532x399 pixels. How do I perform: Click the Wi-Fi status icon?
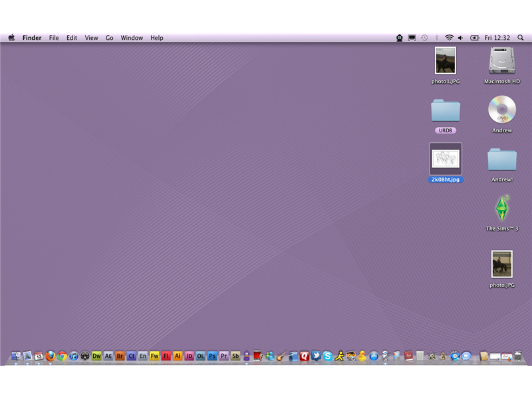tap(450, 38)
